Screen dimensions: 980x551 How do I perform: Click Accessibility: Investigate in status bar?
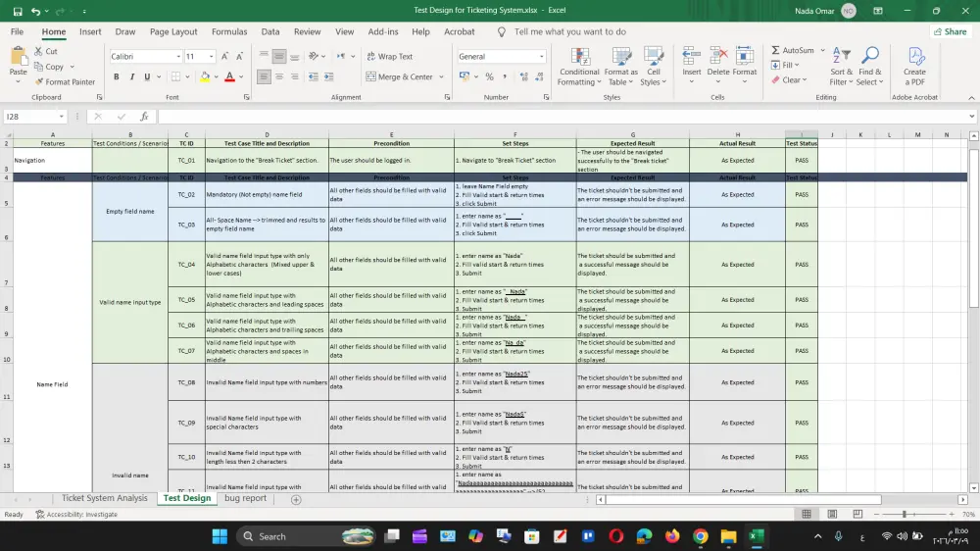tap(76, 514)
